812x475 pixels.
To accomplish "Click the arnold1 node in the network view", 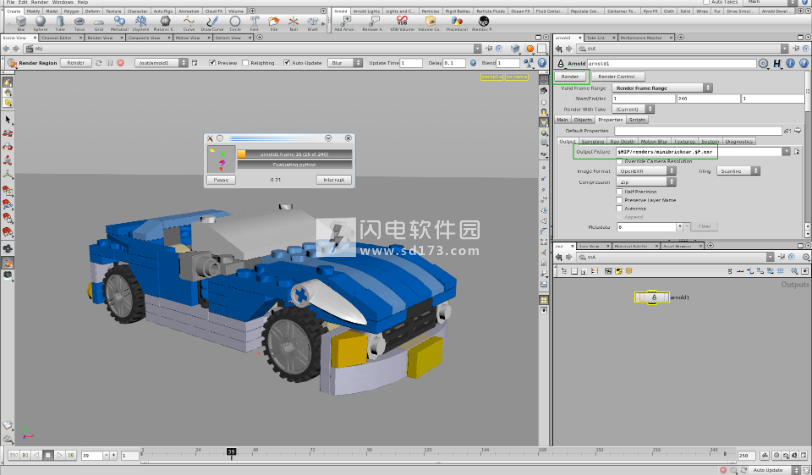I will pyautogui.click(x=652, y=297).
